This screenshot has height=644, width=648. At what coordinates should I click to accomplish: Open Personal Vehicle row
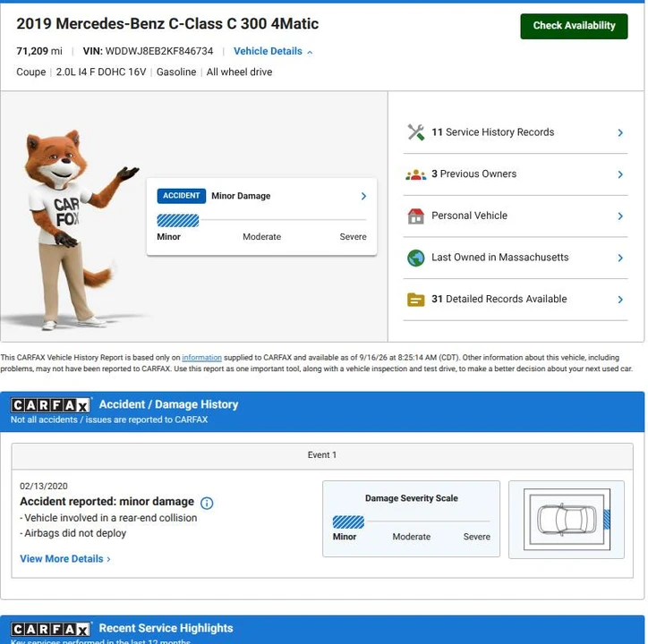click(x=516, y=216)
